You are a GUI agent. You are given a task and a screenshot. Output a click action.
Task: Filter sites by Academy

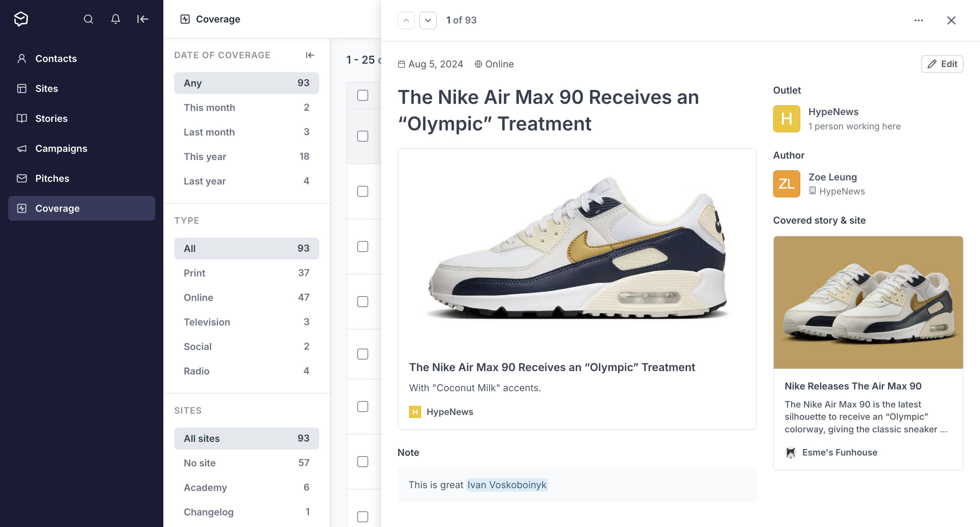coord(246,488)
